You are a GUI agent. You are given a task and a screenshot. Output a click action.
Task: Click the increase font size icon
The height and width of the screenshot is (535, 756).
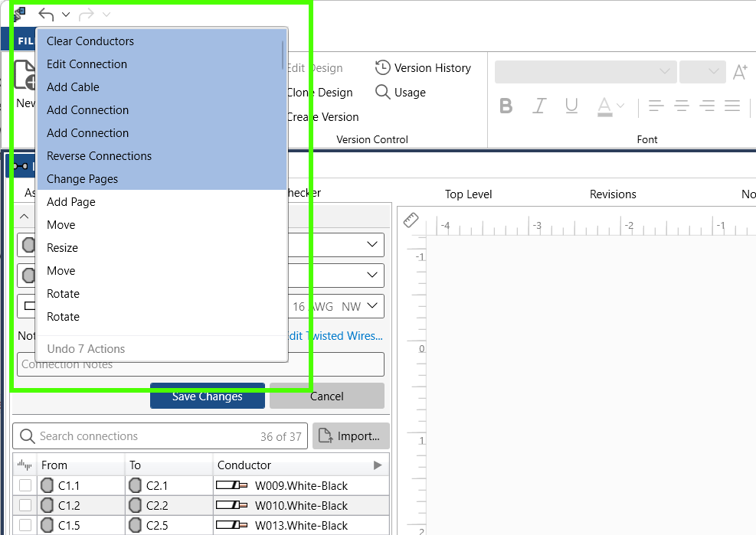pos(740,72)
